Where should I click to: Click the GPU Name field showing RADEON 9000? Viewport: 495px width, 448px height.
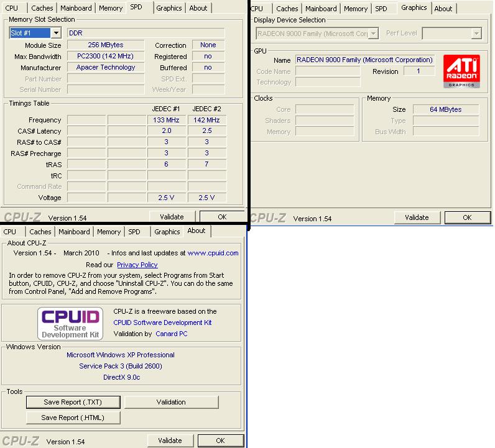point(364,60)
